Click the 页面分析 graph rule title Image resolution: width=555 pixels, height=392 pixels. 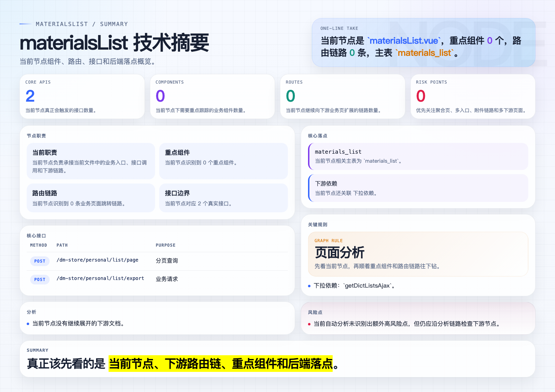pyautogui.click(x=340, y=253)
